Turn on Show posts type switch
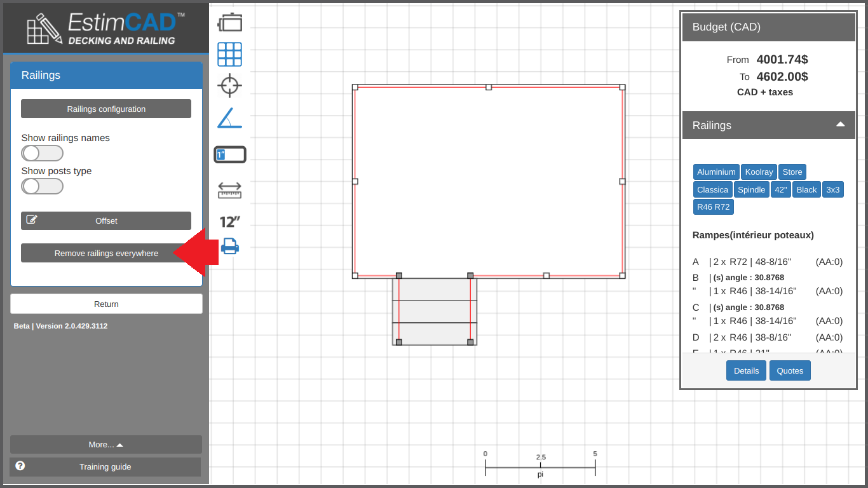Image resolution: width=868 pixels, height=488 pixels. 42,186
